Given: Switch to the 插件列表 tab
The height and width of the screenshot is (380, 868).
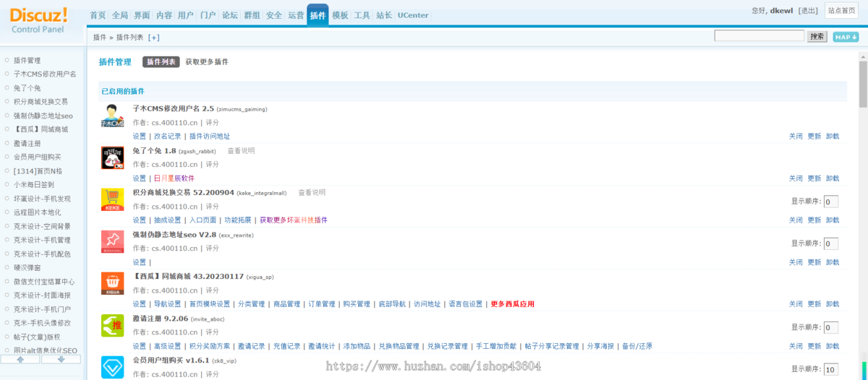Looking at the screenshot, I should pyautogui.click(x=161, y=62).
